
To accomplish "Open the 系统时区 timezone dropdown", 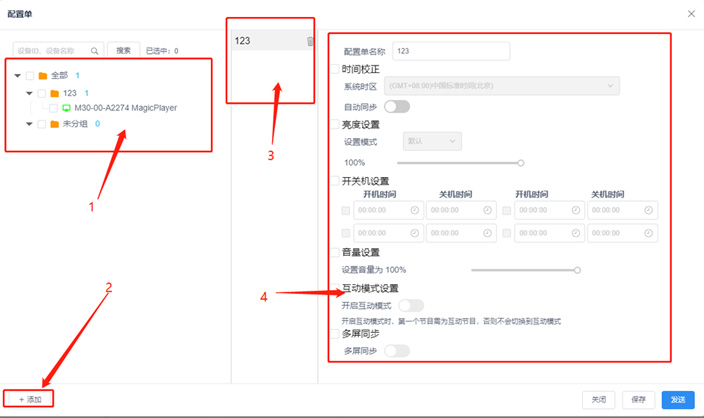I will tap(502, 86).
